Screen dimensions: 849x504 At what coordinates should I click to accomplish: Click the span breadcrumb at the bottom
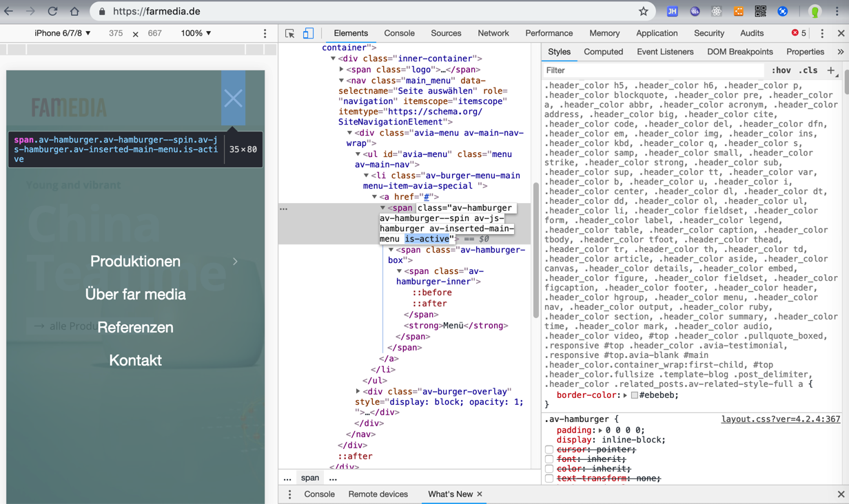tap(310, 478)
